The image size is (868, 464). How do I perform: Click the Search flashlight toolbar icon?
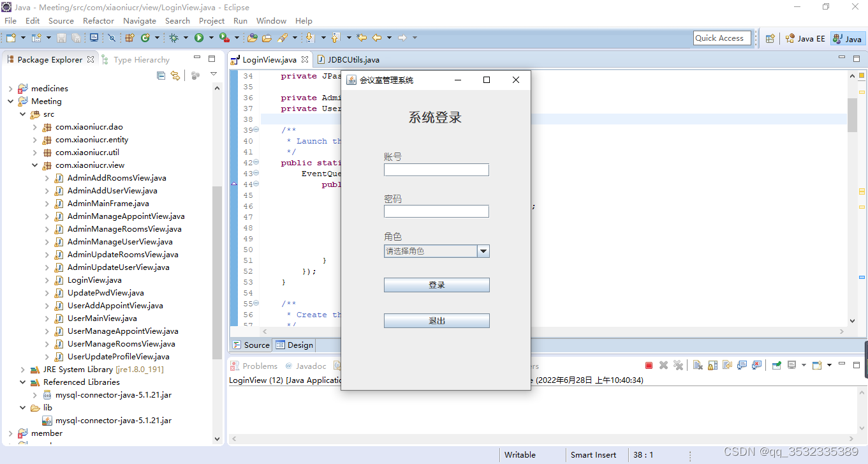coord(283,38)
